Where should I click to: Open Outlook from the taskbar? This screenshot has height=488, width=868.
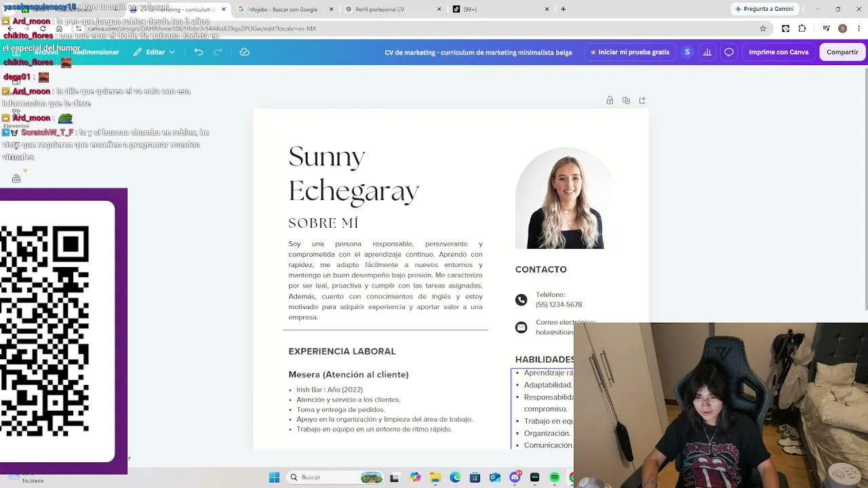click(x=495, y=477)
